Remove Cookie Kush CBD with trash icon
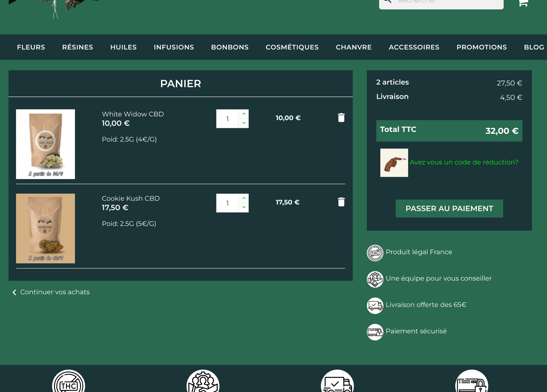This screenshot has width=547, height=392. [341, 202]
